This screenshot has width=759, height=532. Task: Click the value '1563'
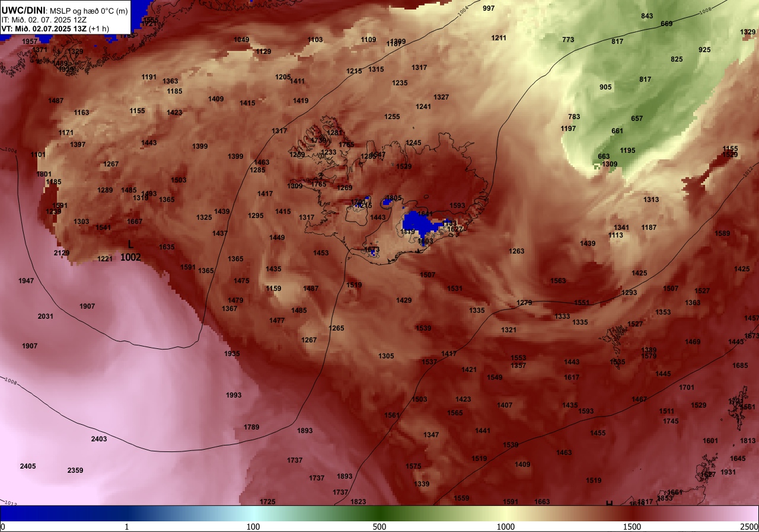click(x=558, y=281)
